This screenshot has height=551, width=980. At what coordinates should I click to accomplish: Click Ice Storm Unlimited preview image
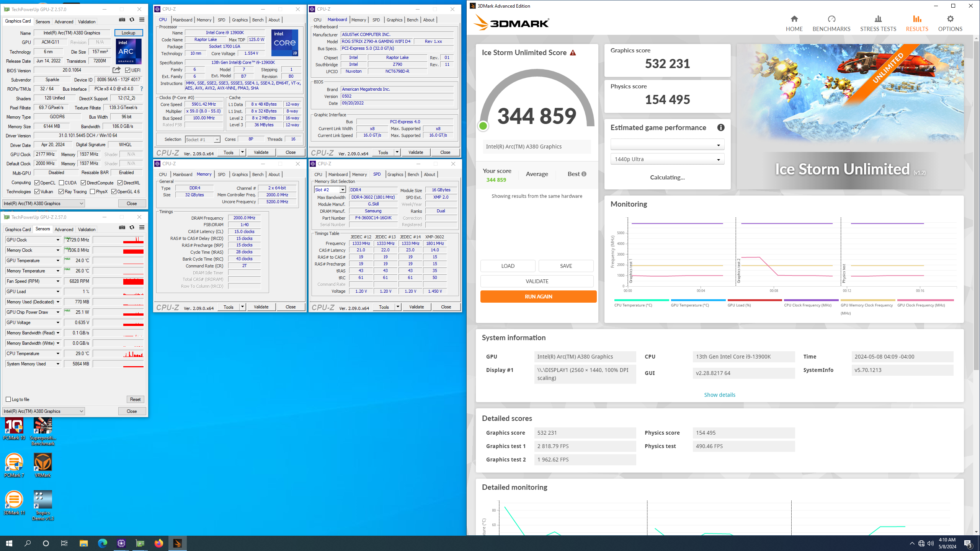pos(850,117)
